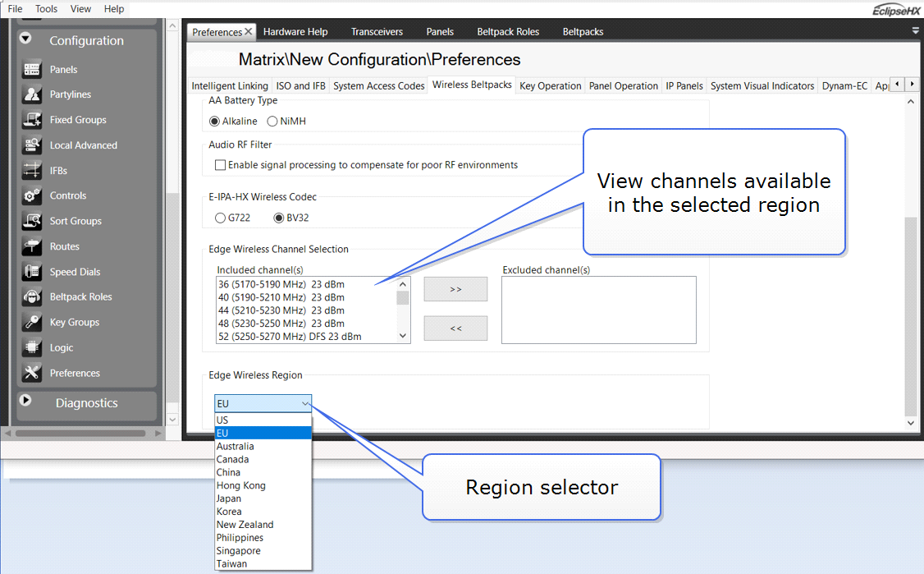Open System Visual Indicators tab
The width and height of the screenshot is (924, 574).
(x=762, y=86)
